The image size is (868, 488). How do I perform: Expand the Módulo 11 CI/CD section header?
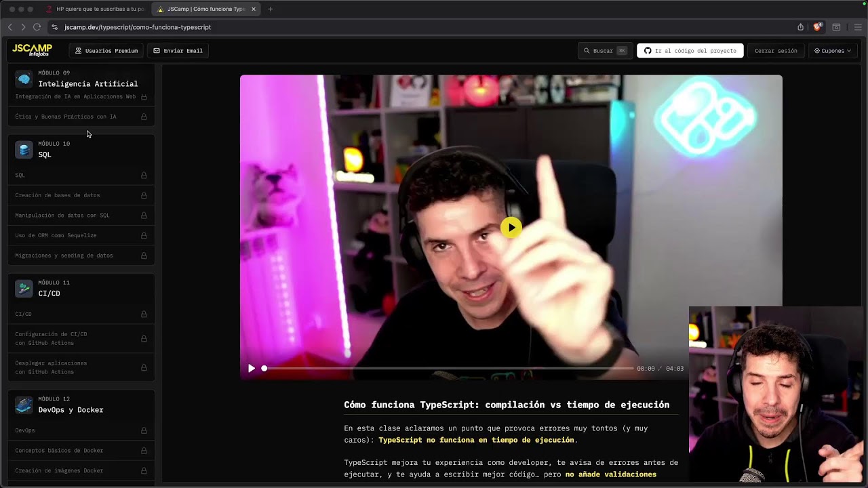(81, 288)
